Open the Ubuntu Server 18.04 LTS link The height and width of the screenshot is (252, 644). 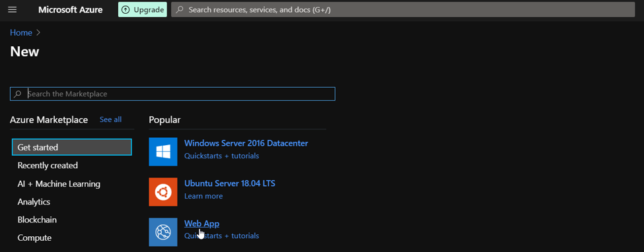(230, 183)
